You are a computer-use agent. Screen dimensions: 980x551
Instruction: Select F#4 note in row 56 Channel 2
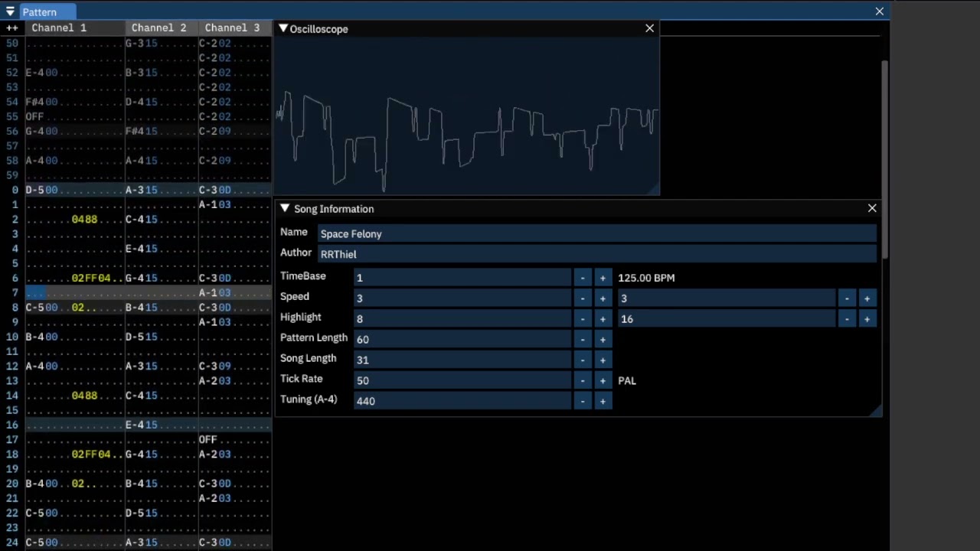coord(135,131)
